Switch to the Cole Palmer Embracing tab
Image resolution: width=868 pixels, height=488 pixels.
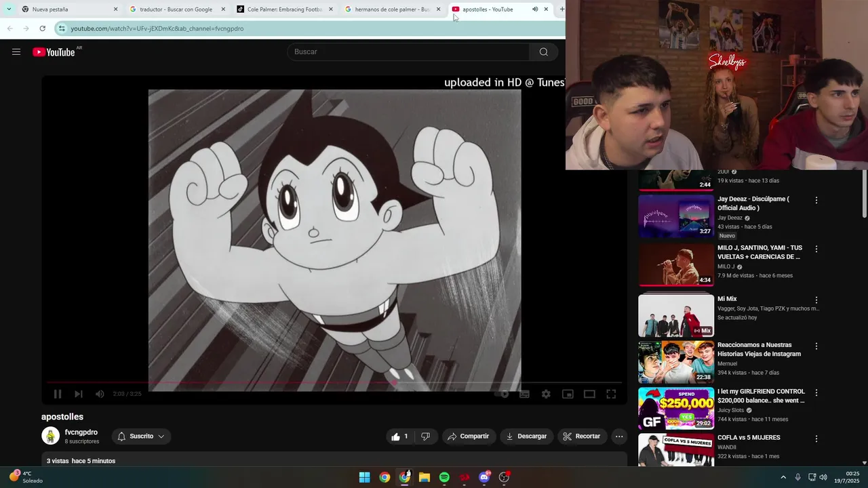285,9
